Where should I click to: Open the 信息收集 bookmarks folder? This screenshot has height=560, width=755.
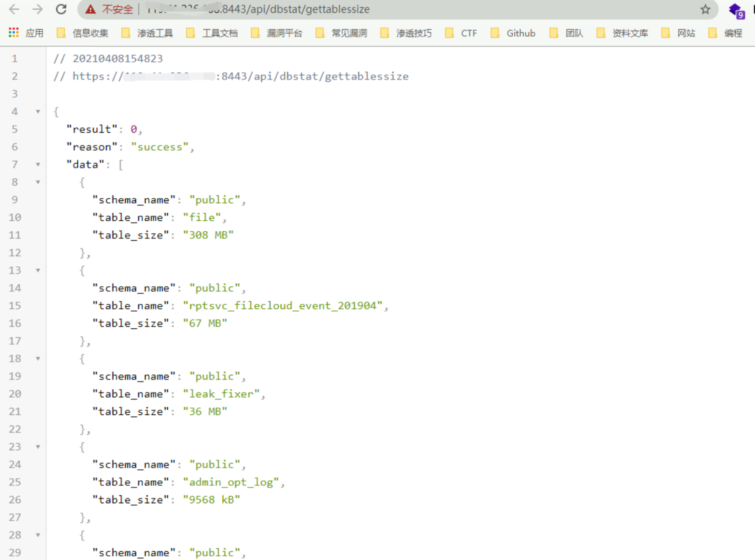point(83,33)
